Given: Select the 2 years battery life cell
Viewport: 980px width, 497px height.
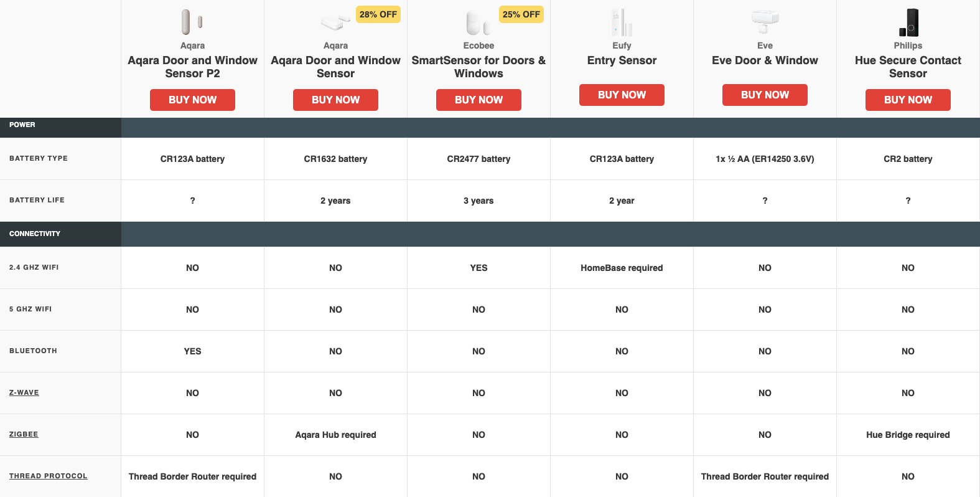Looking at the screenshot, I should coord(335,201).
